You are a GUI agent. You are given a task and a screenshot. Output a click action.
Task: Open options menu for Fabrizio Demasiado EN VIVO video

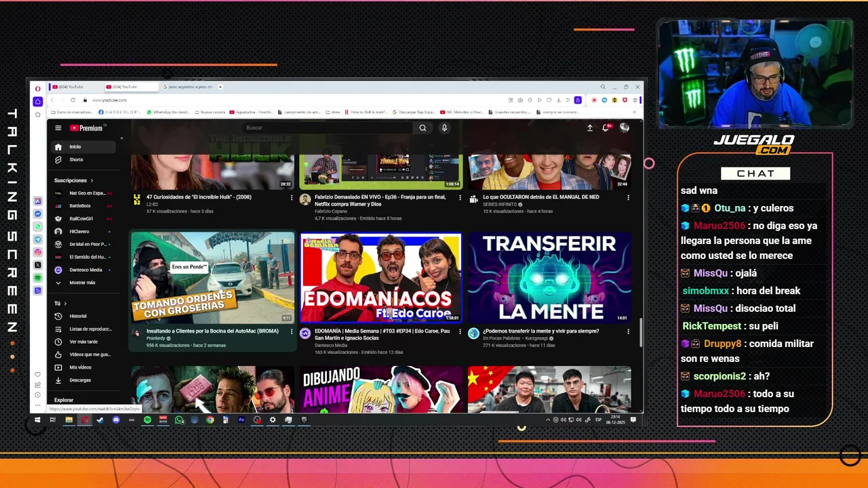460,198
